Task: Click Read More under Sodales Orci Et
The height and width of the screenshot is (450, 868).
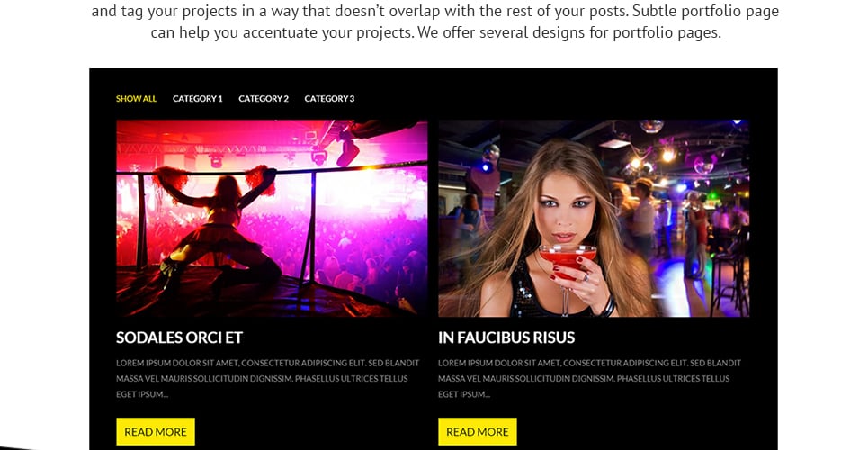Action: click(x=156, y=432)
